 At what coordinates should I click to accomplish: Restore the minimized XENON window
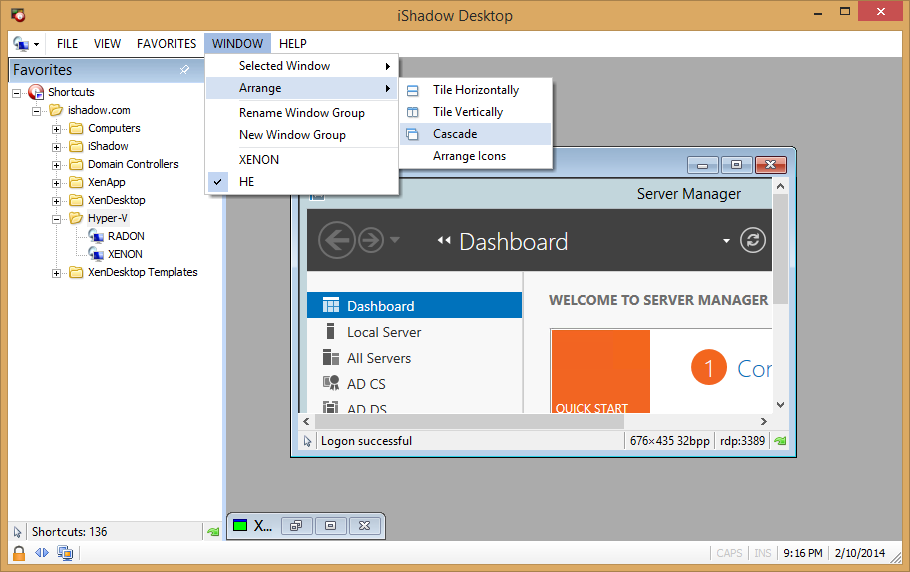pyautogui.click(x=296, y=526)
